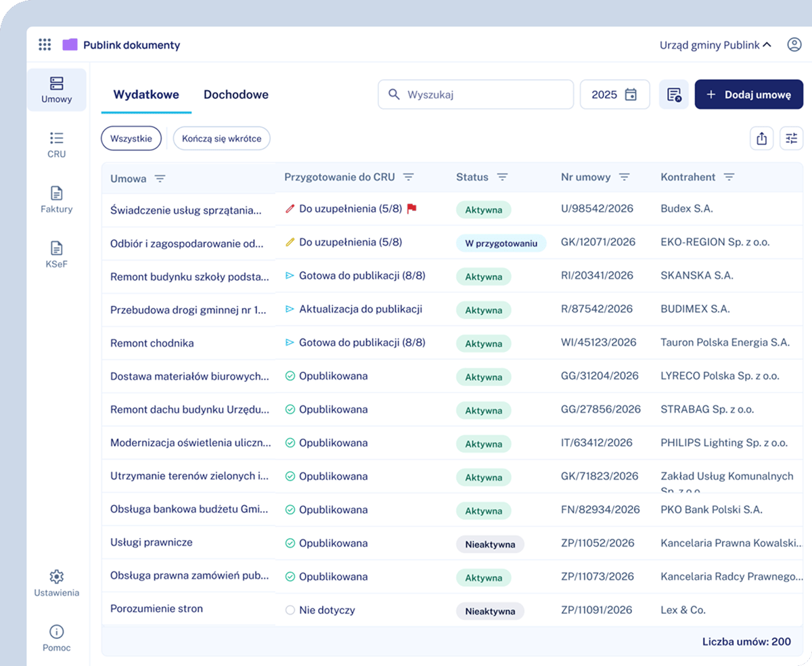Open the Kontrahent column filter
Image resolution: width=812 pixels, height=666 pixels.
(729, 177)
